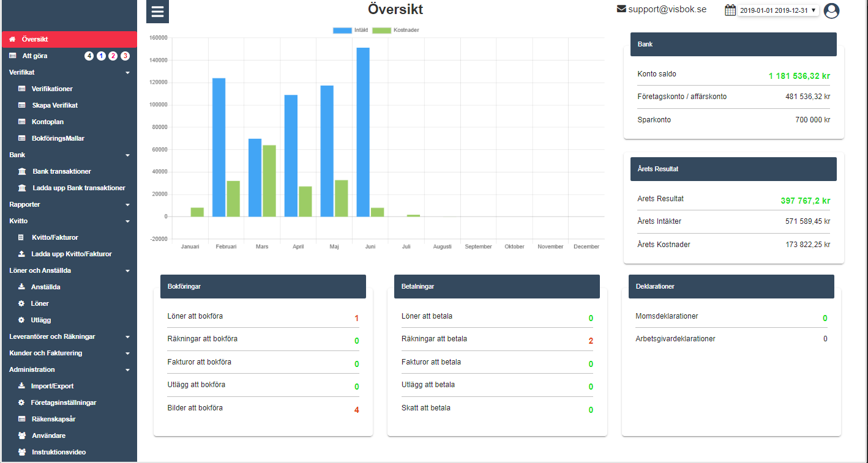
Task: Open the fiscal year date range dropdown
Action: tap(778, 10)
